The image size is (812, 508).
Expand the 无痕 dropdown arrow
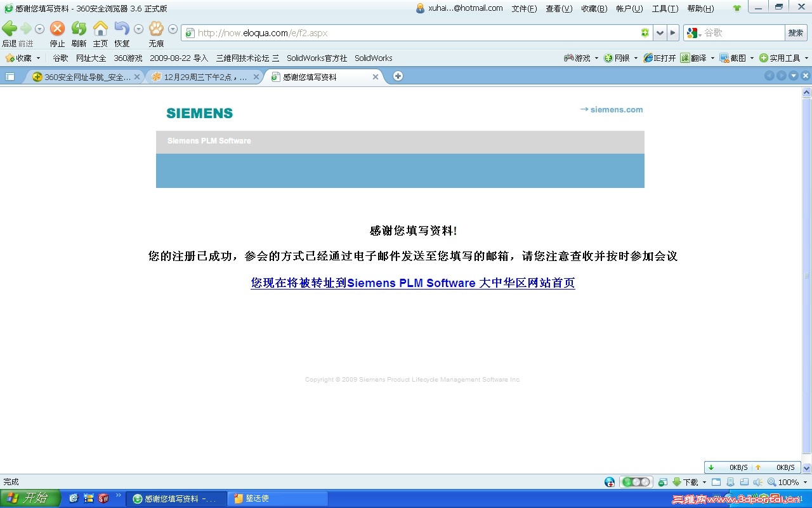pyautogui.click(x=173, y=29)
